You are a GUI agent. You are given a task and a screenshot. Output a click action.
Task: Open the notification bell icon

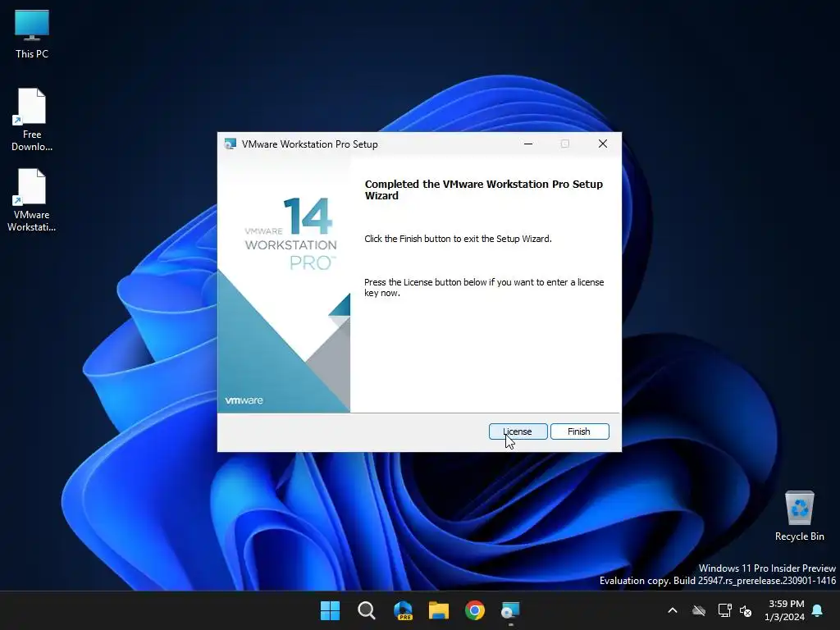pyautogui.click(x=818, y=610)
